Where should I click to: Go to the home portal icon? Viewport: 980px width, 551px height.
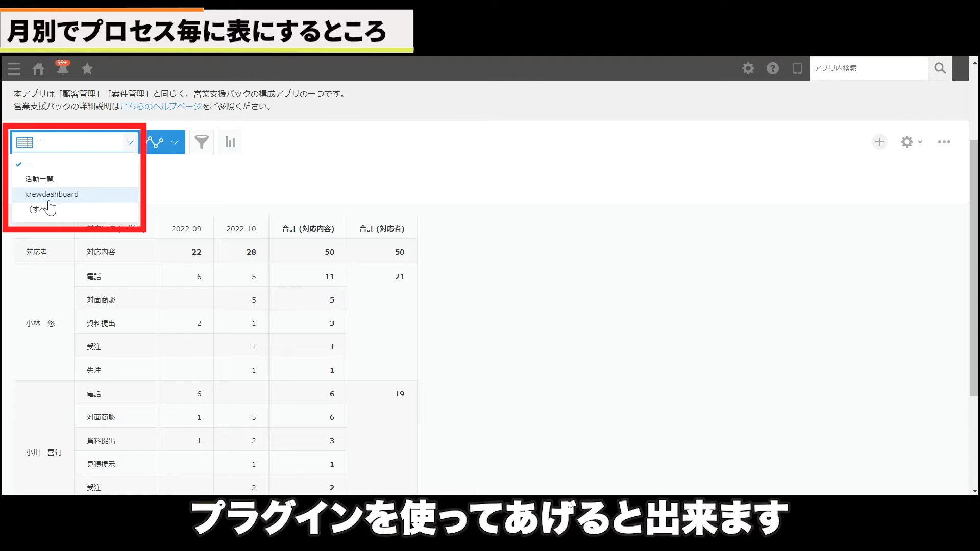point(38,68)
